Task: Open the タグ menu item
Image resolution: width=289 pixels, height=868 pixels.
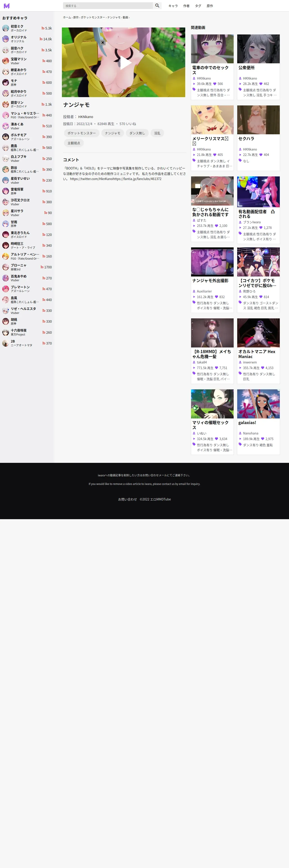Action: (x=198, y=6)
